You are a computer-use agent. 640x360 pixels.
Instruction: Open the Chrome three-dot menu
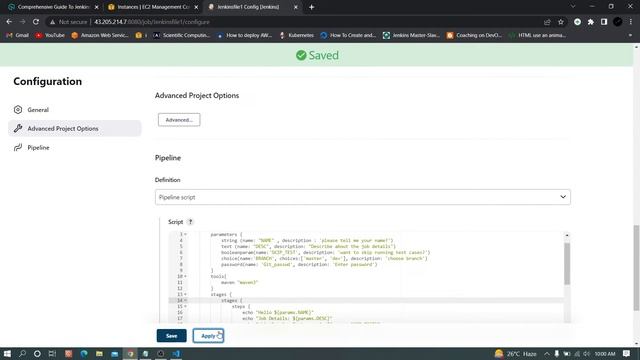[x=631, y=22]
